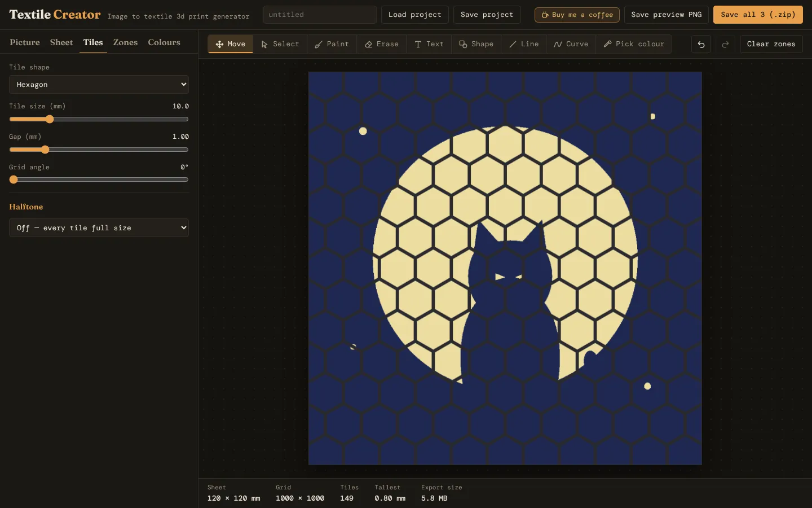Activate the Line tool
Viewport: 812px width, 508px height.
click(523, 44)
